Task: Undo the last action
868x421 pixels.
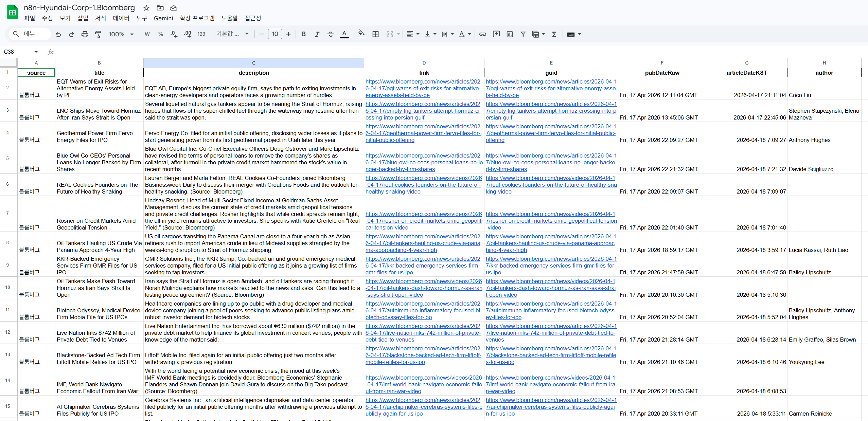Action: [x=58, y=34]
